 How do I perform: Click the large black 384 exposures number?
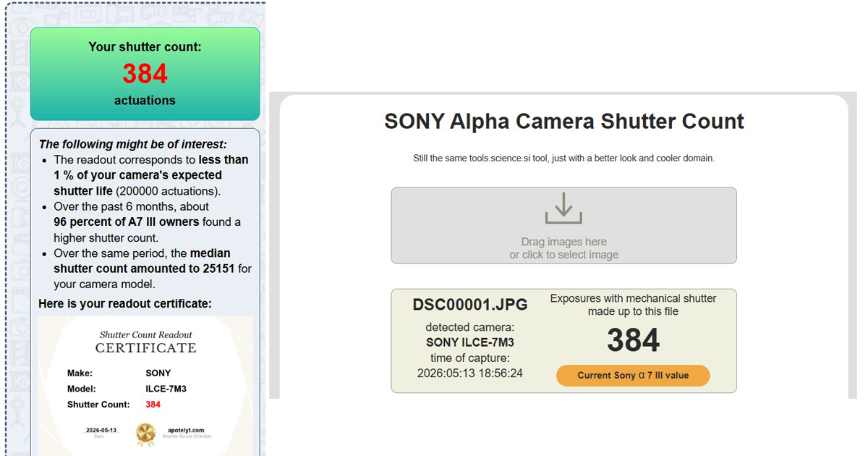(x=633, y=340)
